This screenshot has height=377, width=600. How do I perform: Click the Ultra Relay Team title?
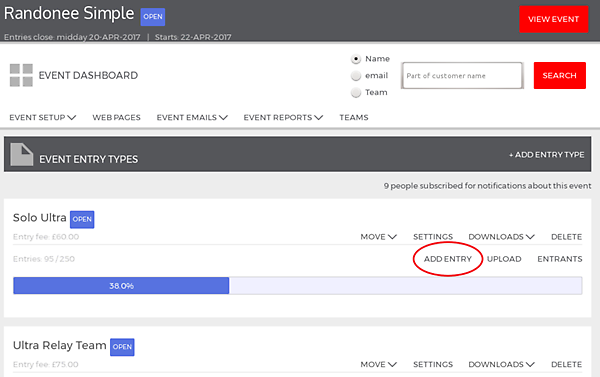point(60,345)
